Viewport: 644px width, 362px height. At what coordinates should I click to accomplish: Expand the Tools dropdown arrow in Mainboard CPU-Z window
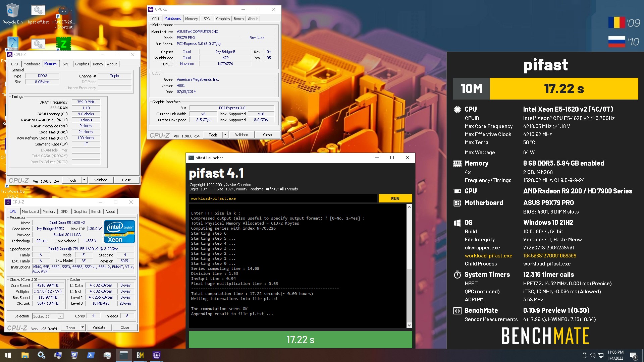(225, 135)
